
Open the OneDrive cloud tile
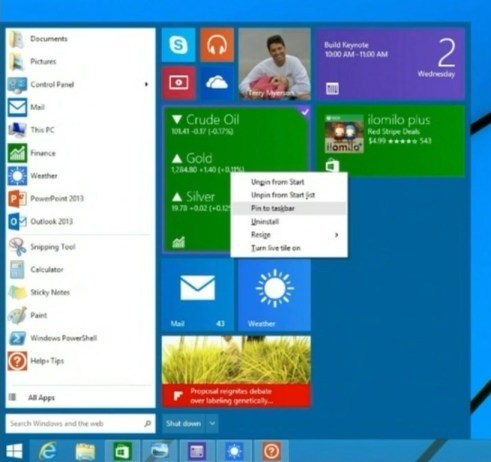click(x=217, y=83)
